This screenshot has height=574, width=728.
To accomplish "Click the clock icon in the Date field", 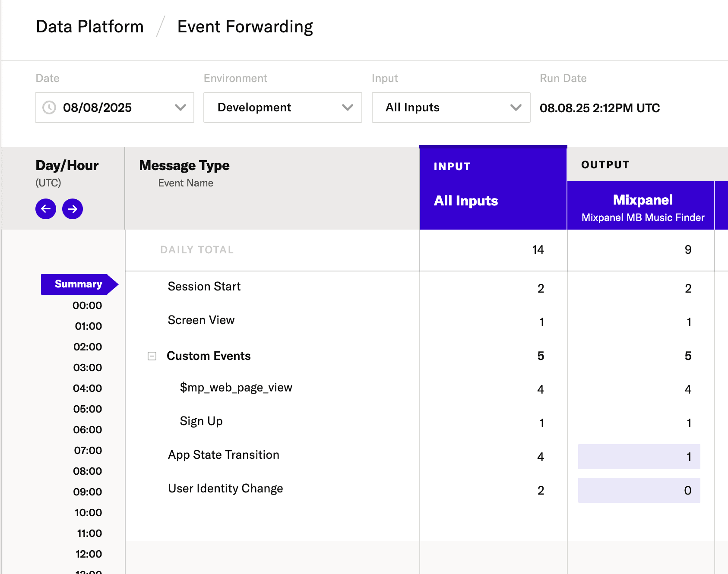I will click(49, 107).
